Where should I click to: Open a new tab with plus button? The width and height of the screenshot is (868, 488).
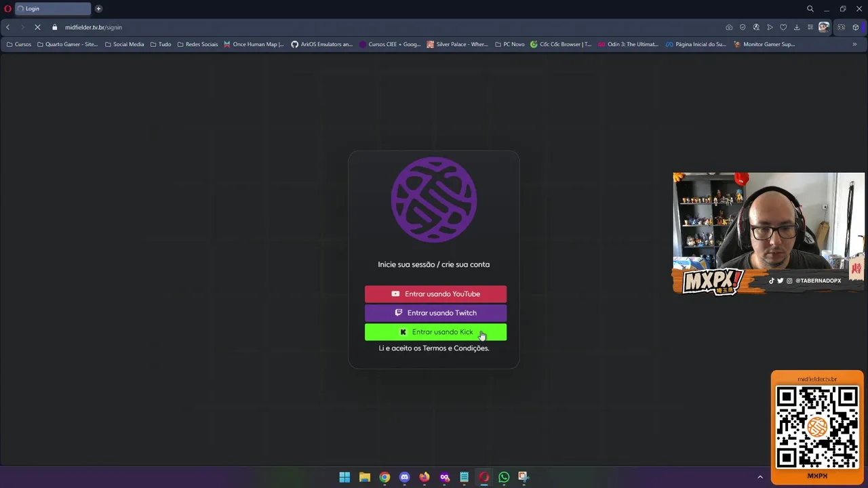tap(98, 9)
